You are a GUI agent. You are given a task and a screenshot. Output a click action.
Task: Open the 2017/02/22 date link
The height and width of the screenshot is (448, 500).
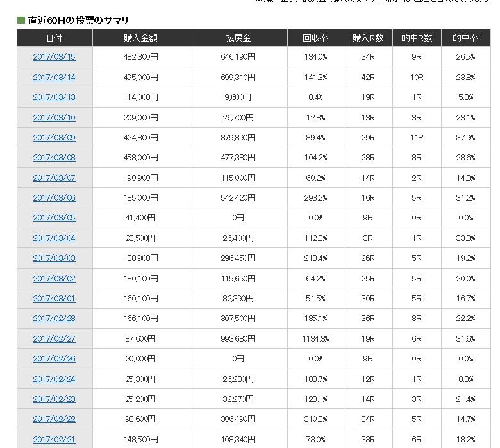54,419
